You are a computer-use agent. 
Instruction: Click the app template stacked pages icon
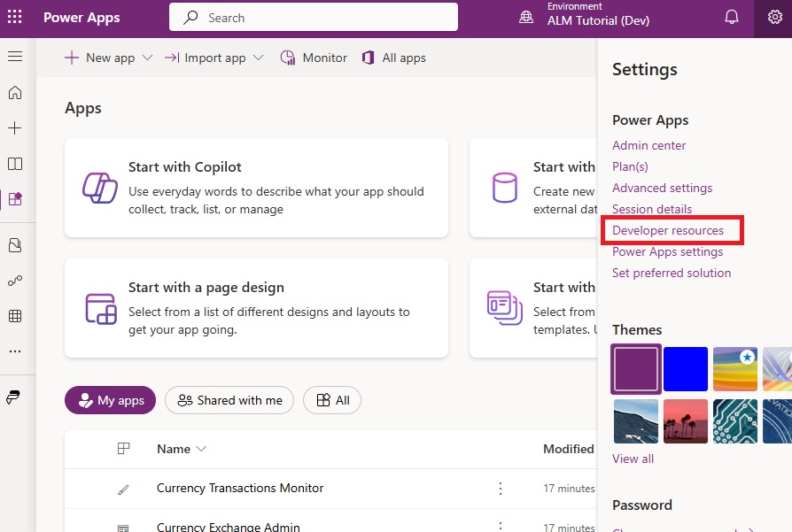[x=505, y=308]
